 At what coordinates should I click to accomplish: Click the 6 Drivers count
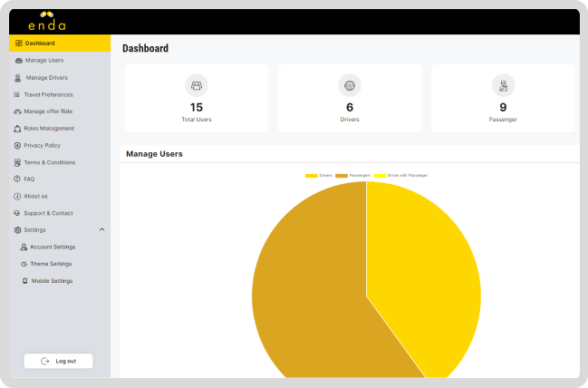click(x=350, y=107)
